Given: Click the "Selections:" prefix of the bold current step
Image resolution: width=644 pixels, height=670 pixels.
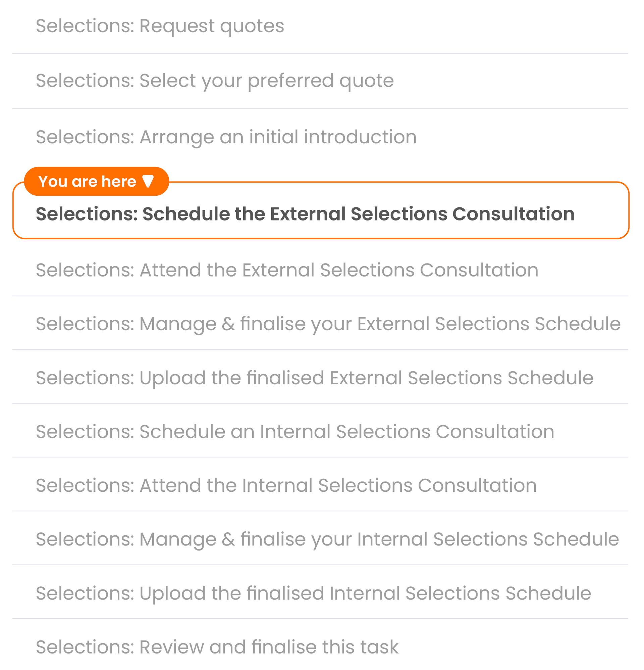Looking at the screenshot, I should point(87,214).
